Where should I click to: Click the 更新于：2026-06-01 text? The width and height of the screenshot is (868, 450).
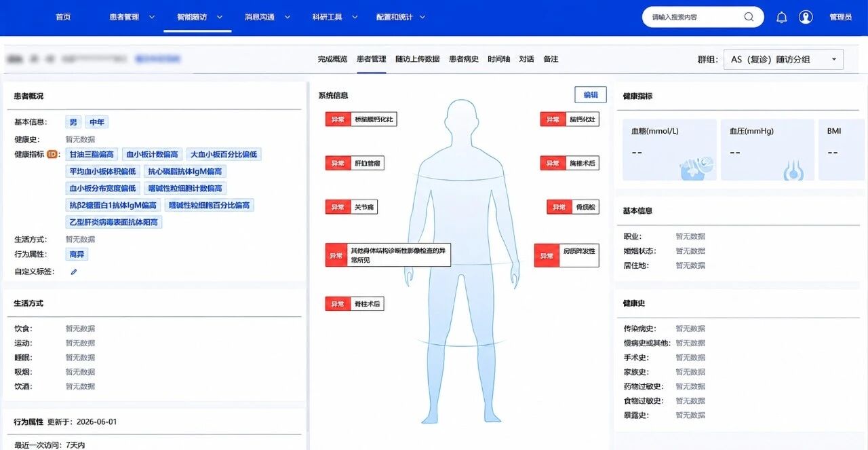click(82, 421)
